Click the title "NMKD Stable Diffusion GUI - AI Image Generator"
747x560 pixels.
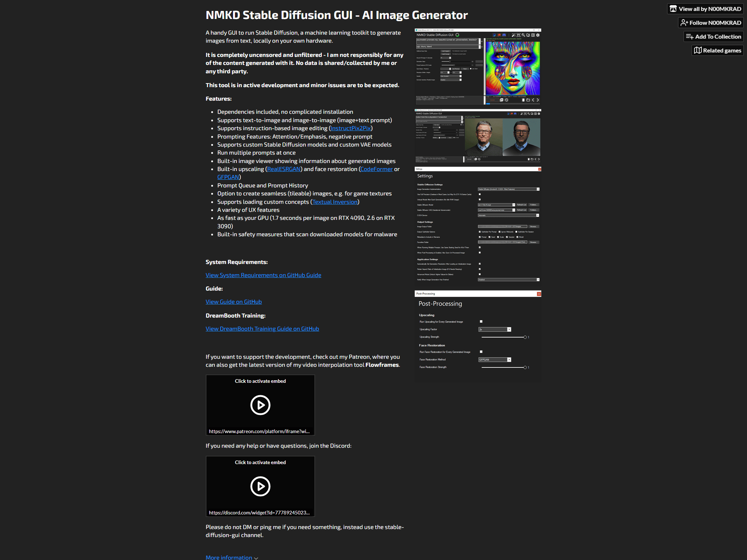pos(336,15)
